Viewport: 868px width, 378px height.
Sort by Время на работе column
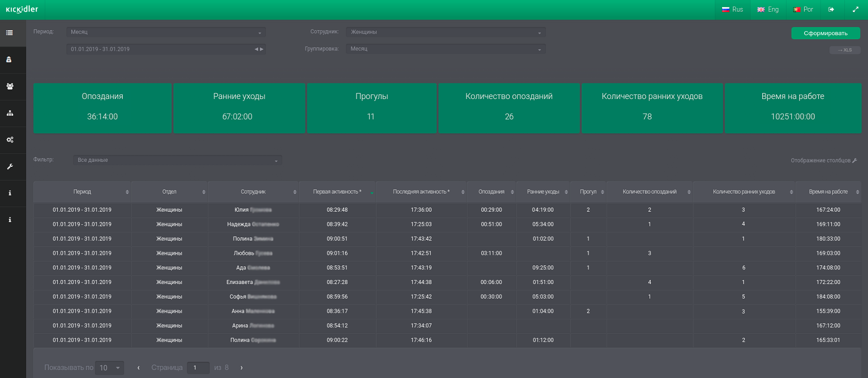tap(828, 192)
